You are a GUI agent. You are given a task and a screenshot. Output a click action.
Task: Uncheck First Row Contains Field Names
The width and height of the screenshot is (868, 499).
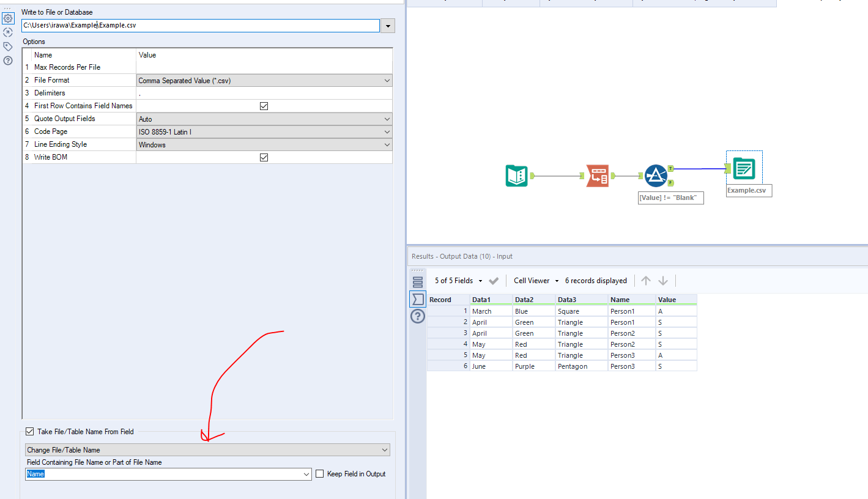coord(264,105)
